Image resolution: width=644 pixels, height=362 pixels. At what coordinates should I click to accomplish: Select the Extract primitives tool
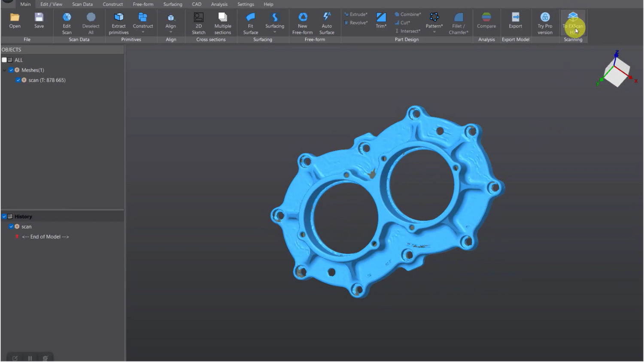(118, 18)
